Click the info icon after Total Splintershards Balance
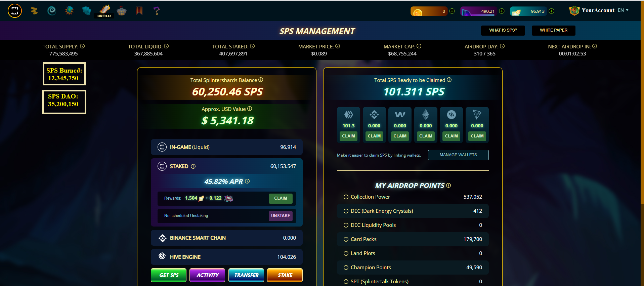 [x=261, y=80]
